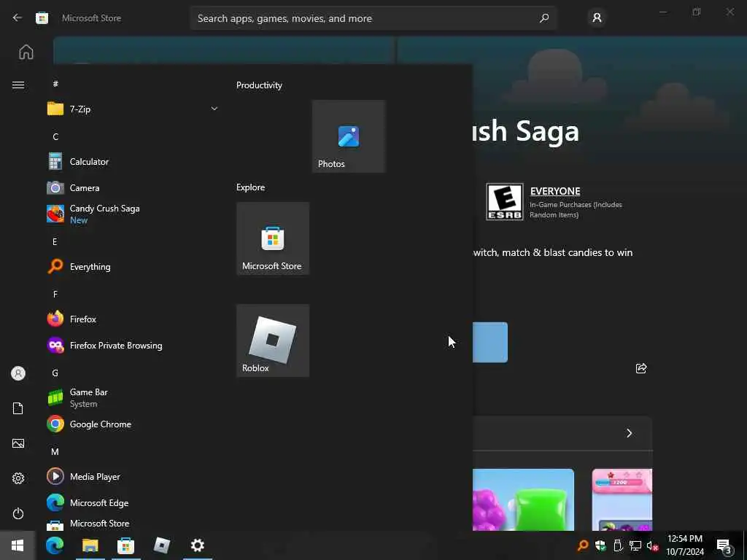Open the Store profile account button
This screenshot has height=560, width=747.
point(597,17)
